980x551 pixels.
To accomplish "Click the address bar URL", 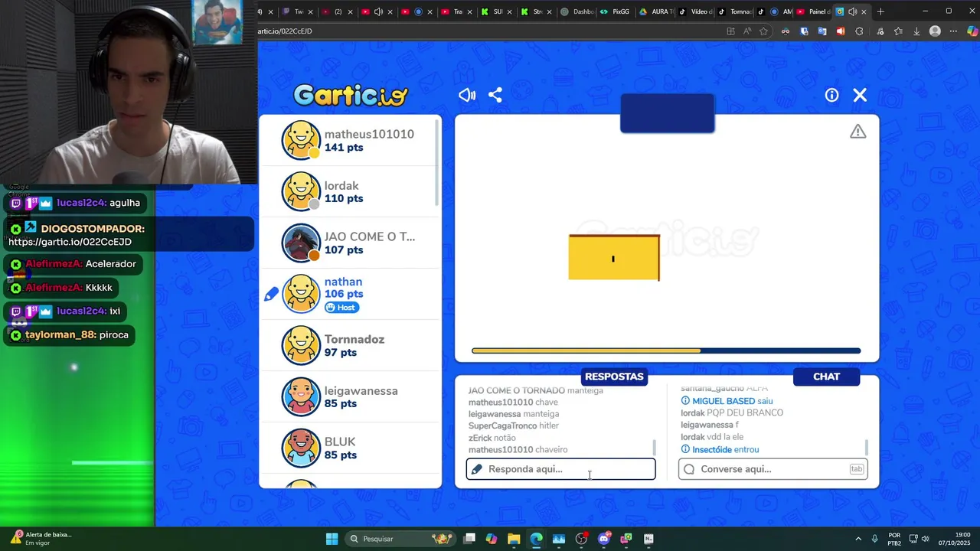I will pyautogui.click(x=285, y=31).
